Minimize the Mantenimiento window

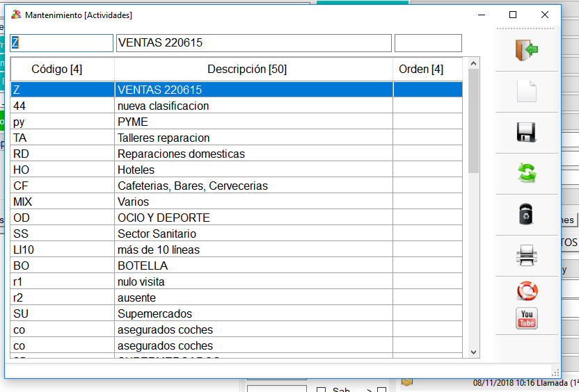tap(482, 15)
